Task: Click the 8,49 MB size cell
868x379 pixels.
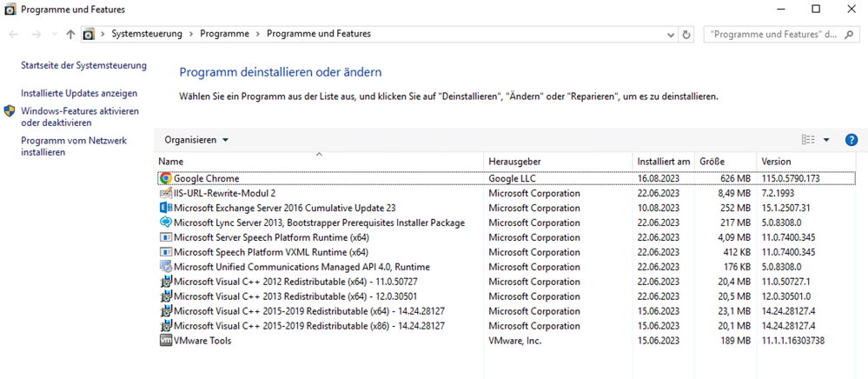Action: 733,193
